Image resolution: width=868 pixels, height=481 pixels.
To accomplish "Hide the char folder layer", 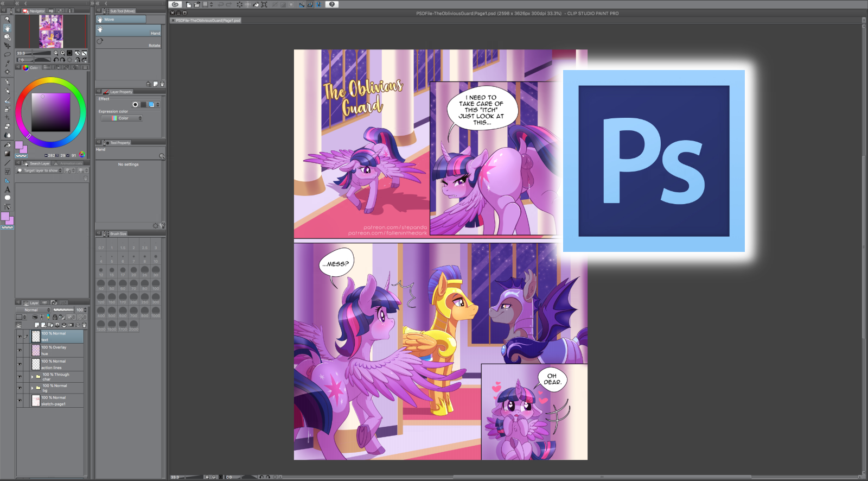I will coord(20,377).
